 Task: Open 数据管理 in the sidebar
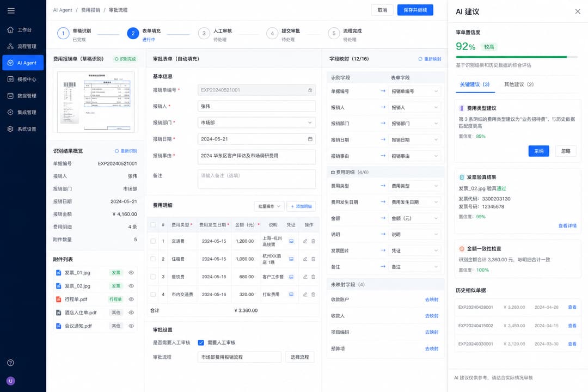click(23, 96)
